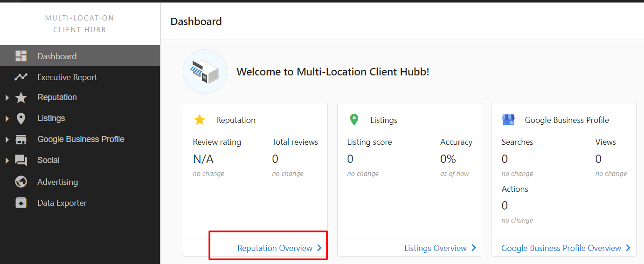The width and height of the screenshot is (644, 264).
Task: Click the Google Business Profile storefront sidebar icon
Action: [x=21, y=139]
